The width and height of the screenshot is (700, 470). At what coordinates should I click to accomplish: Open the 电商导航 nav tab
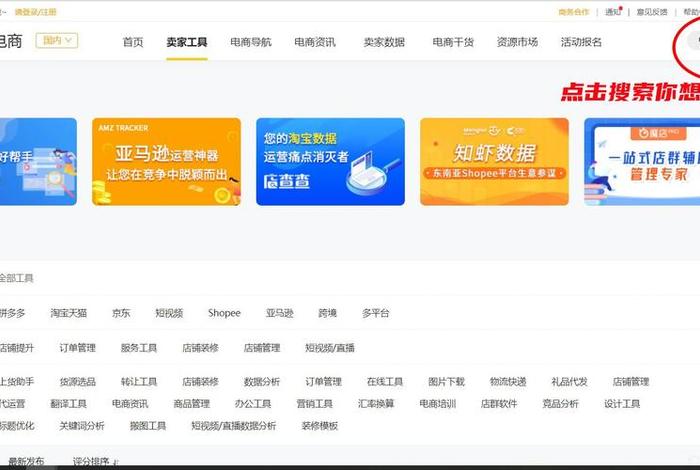251,42
